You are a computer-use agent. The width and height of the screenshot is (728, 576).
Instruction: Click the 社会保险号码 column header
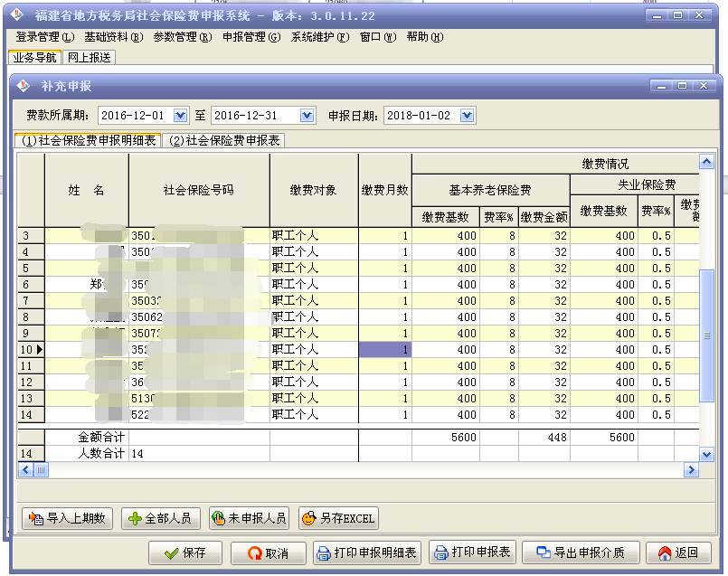tap(199, 190)
